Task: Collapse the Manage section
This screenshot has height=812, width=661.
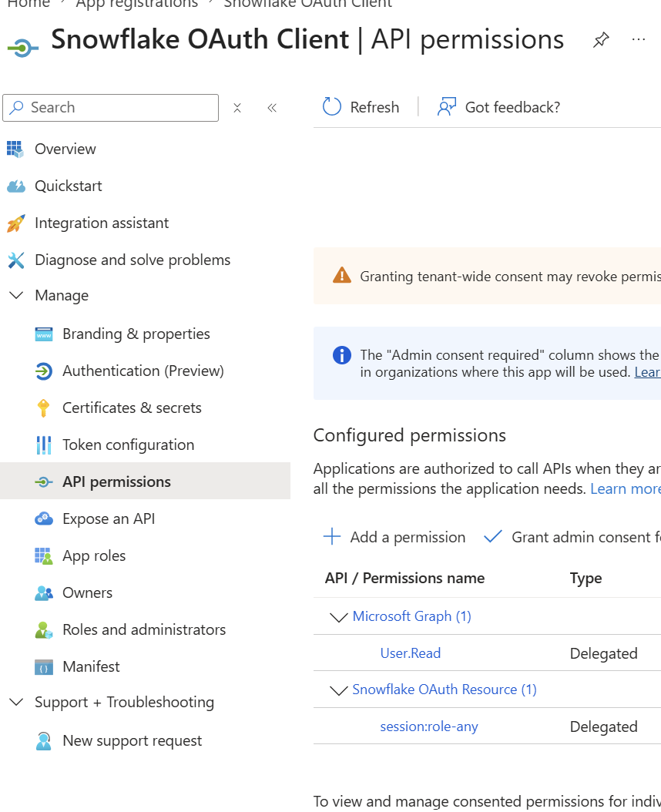Action: [16, 295]
